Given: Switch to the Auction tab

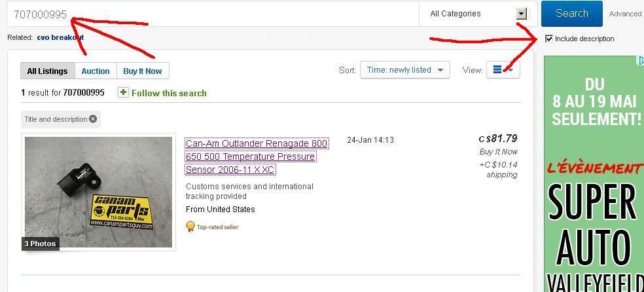Looking at the screenshot, I should [x=96, y=71].
